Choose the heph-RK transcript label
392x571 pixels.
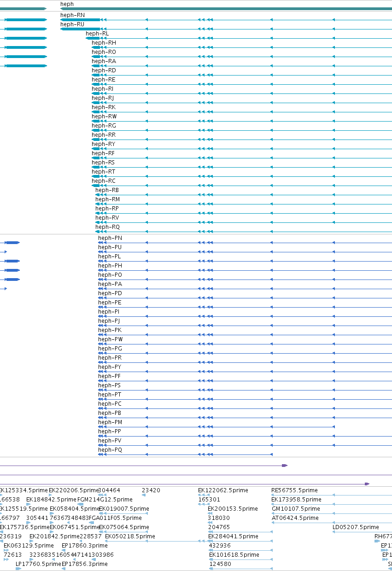point(104,107)
